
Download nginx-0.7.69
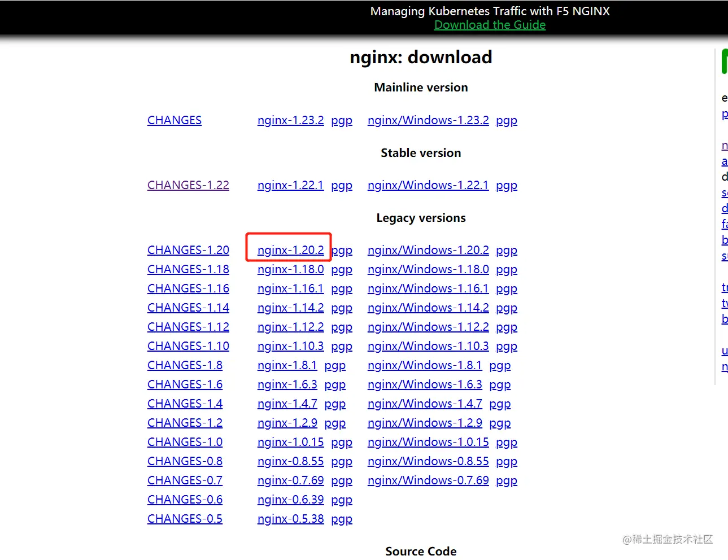291,480
